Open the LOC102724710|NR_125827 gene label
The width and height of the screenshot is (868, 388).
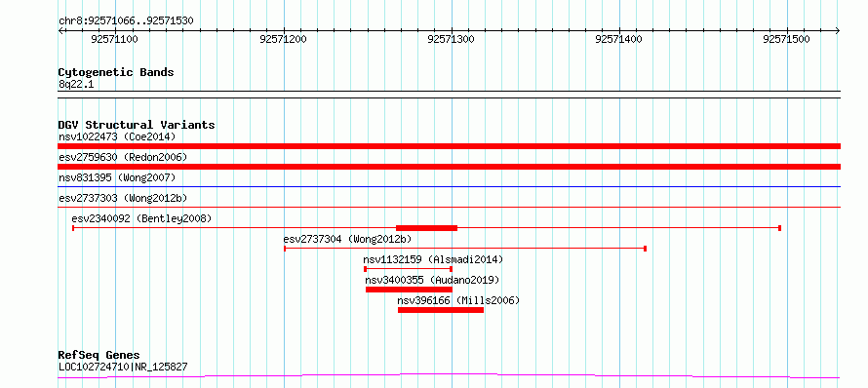click(123, 367)
